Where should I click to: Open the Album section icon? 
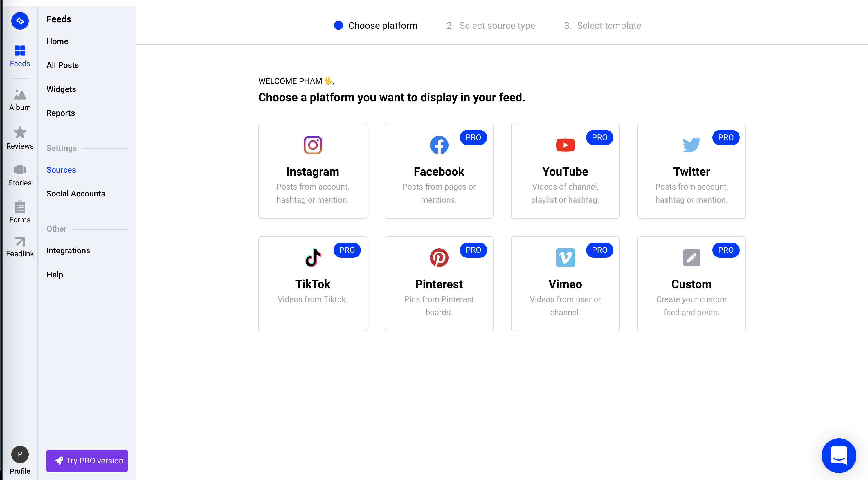(x=20, y=95)
